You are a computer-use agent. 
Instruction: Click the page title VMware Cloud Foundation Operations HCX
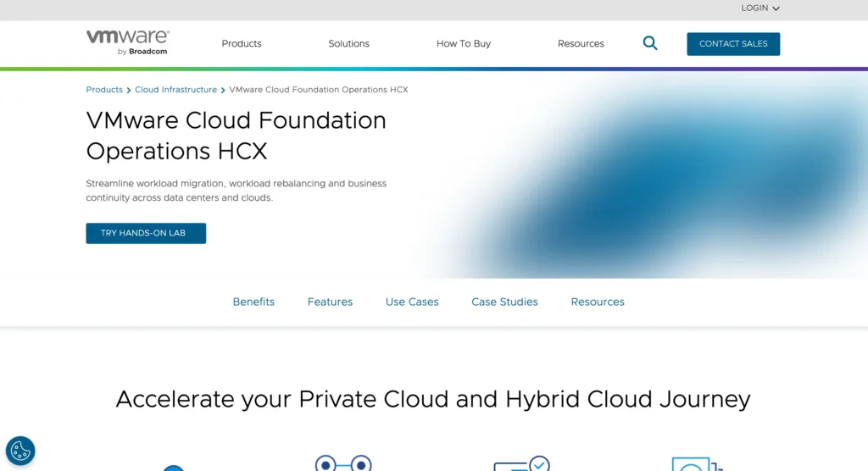coord(236,136)
